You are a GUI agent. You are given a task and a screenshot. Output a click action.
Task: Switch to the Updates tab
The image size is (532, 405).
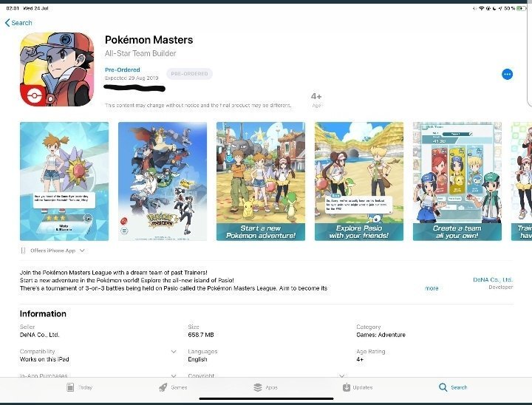358,387
